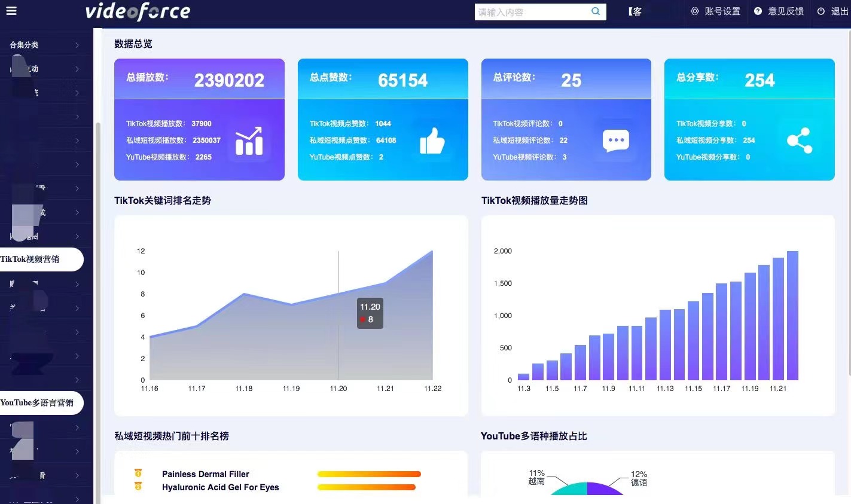Click 私域短视频点赞数 64108 row
The height and width of the screenshot is (504, 851).
tap(353, 140)
